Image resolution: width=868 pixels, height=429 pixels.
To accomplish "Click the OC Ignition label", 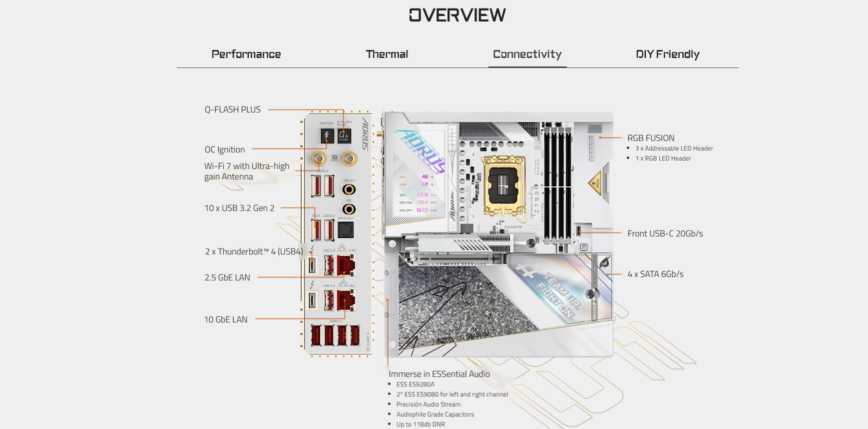I will point(225,149).
